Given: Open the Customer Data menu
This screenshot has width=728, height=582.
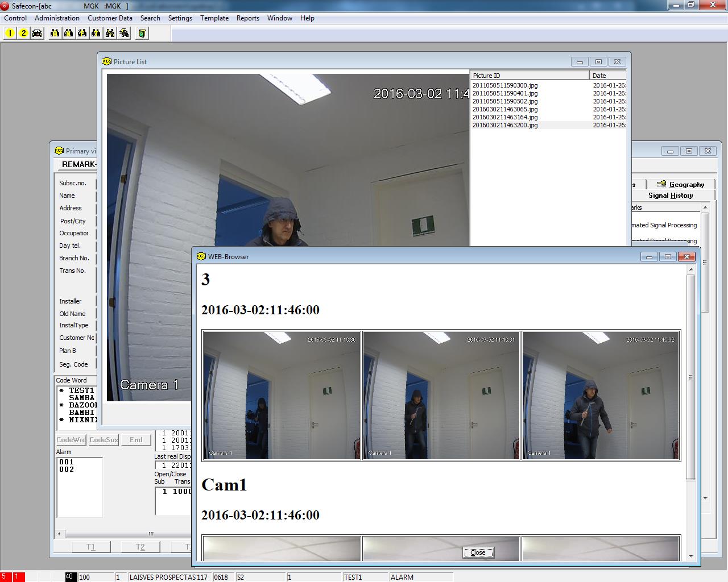Looking at the screenshot, I should coord(110,18).
